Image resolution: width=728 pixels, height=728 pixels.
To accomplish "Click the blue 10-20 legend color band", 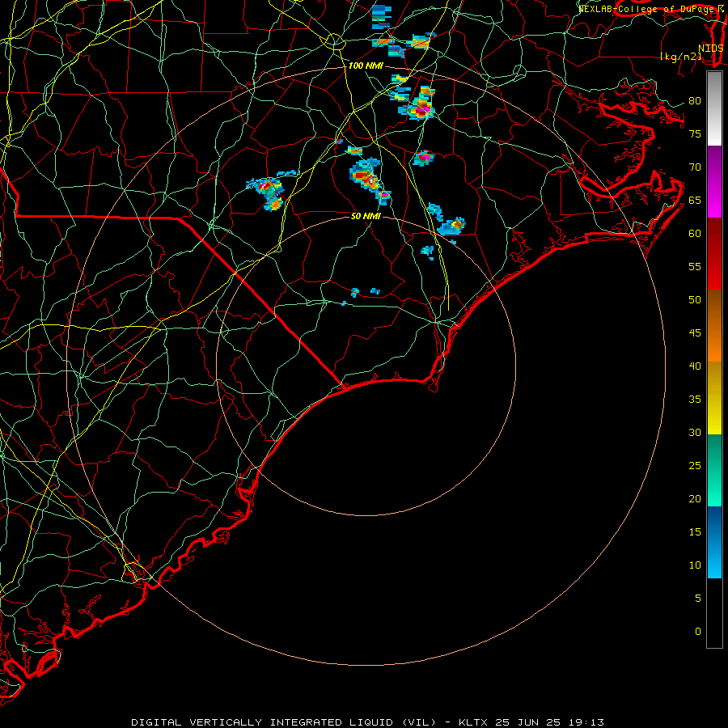I will point(714,542).
